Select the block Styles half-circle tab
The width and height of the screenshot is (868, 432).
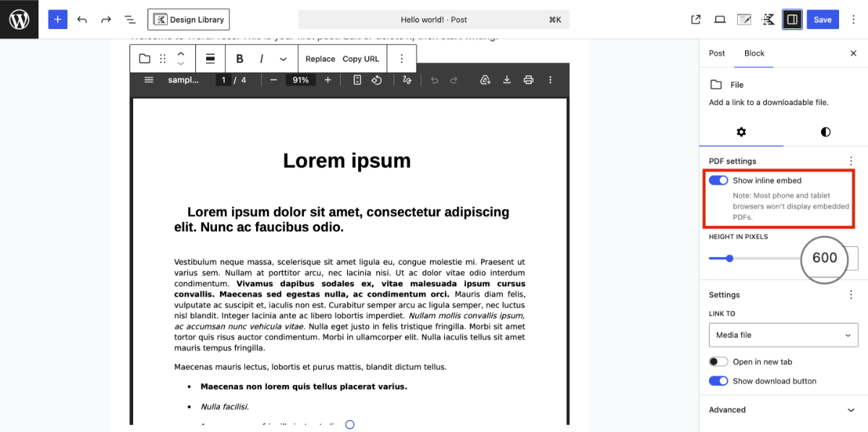(825, 132)
